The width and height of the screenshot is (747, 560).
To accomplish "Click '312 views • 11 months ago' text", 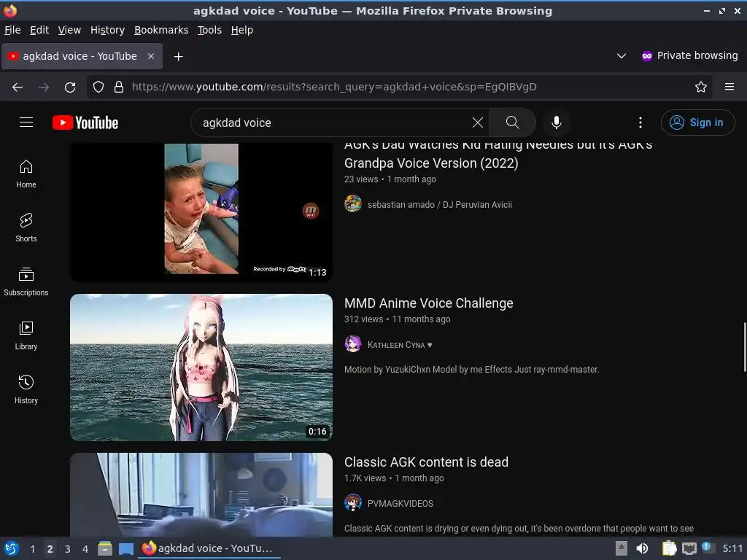I will click(398, 319).
